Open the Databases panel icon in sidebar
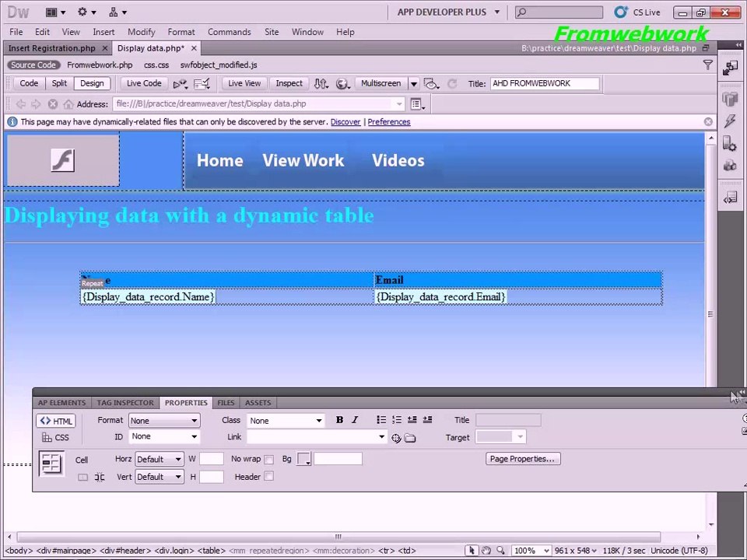 pyautogui.click(x=730, y=100)
